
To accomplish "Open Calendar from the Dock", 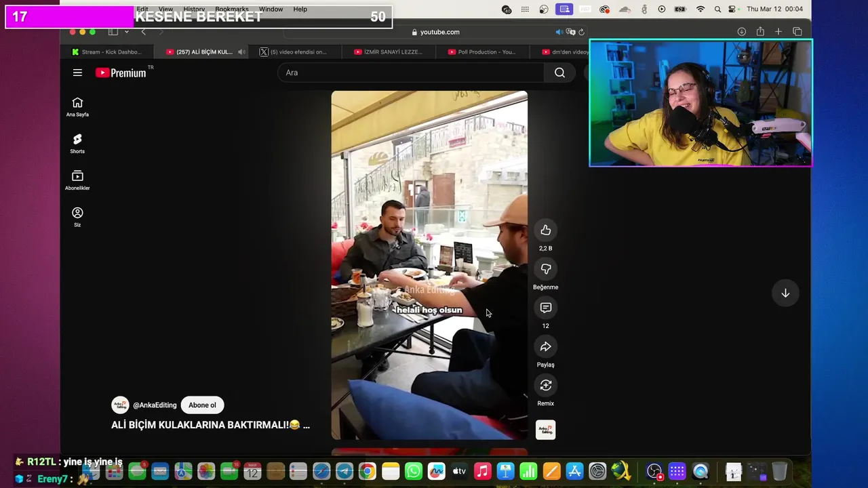I will [252, 471].
